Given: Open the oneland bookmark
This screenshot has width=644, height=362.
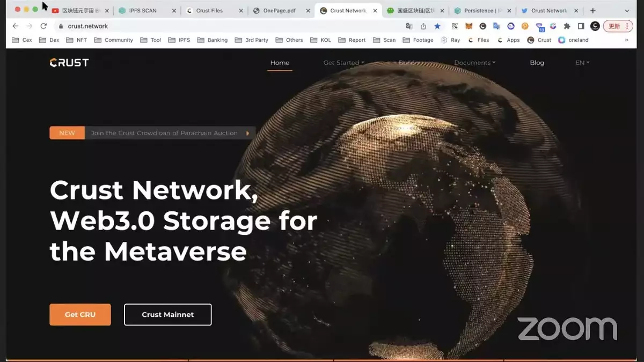Looking at the screenshot, I should (574, 40).
